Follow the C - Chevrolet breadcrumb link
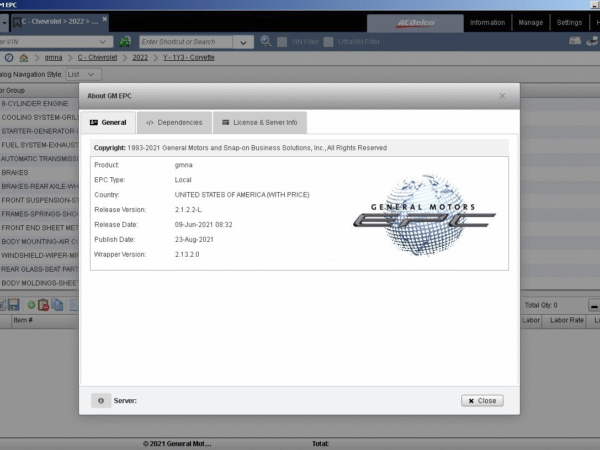The image size is (600, 450). [97, 57]
